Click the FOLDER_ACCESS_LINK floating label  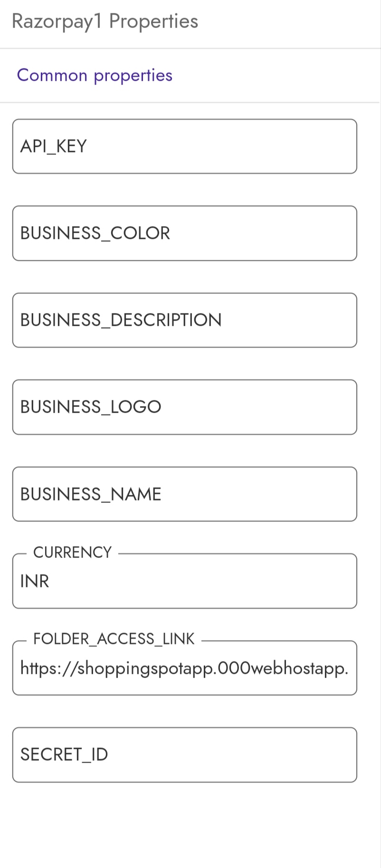click(114, 639)
